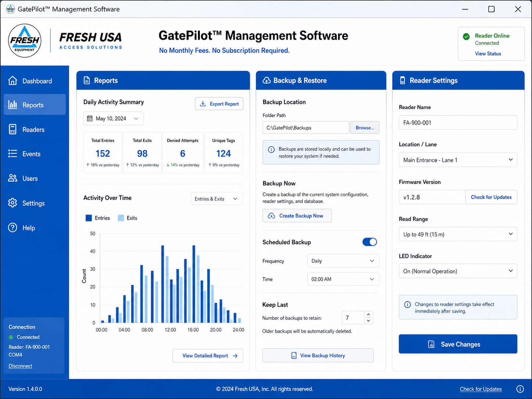Click Create Backup Now

click(x=297, y=216)
